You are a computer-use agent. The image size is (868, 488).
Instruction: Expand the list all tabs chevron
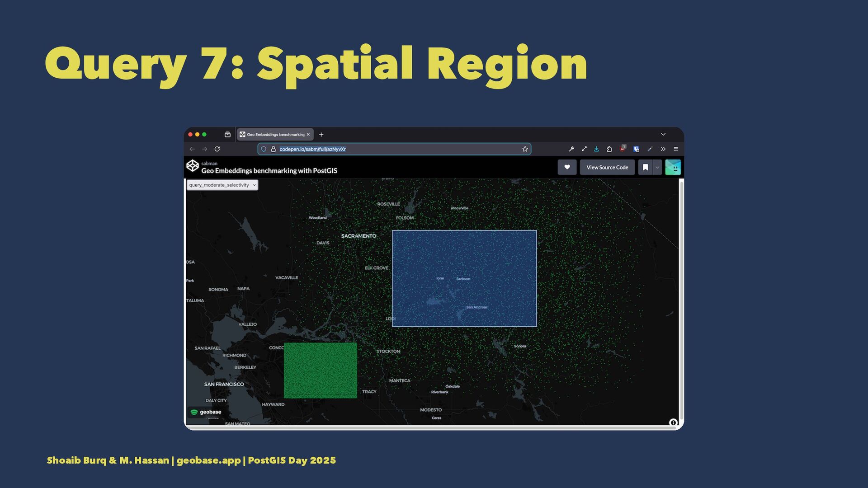[x=663, y=134]
